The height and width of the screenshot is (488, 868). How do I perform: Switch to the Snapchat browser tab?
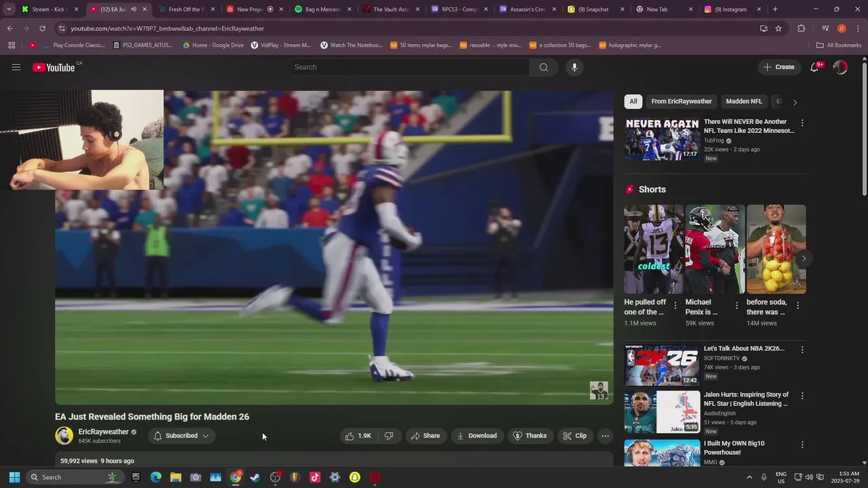(596, 9)
